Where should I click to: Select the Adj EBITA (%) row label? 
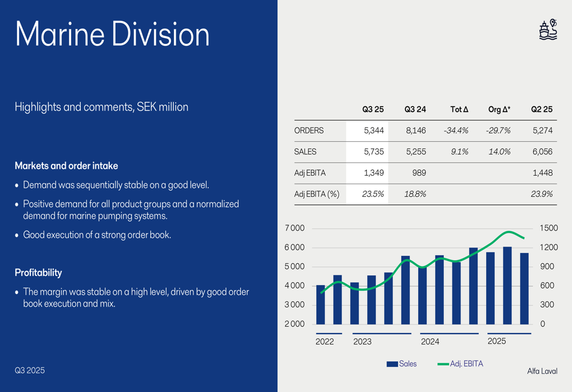pyautogui.click(x=317, y=194)
